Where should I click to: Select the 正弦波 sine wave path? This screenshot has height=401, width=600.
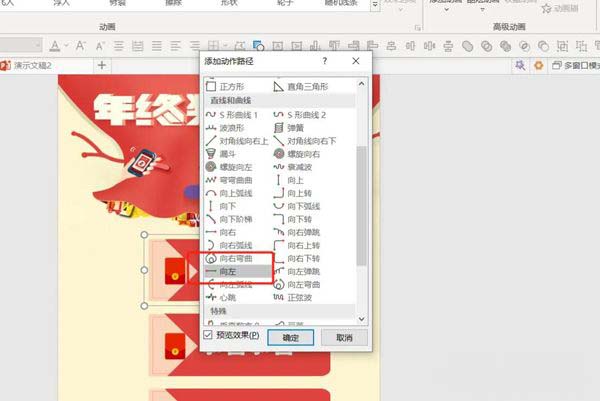tap(293, 297)
